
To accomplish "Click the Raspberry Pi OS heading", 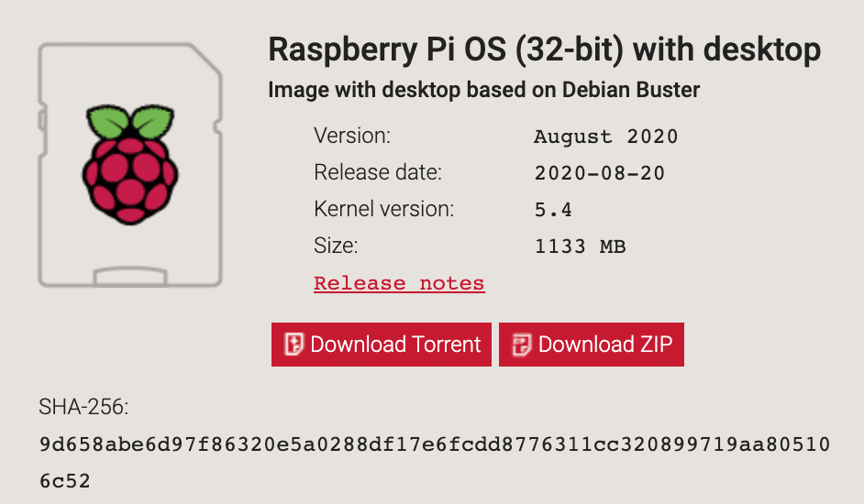I will pos(545,49).
